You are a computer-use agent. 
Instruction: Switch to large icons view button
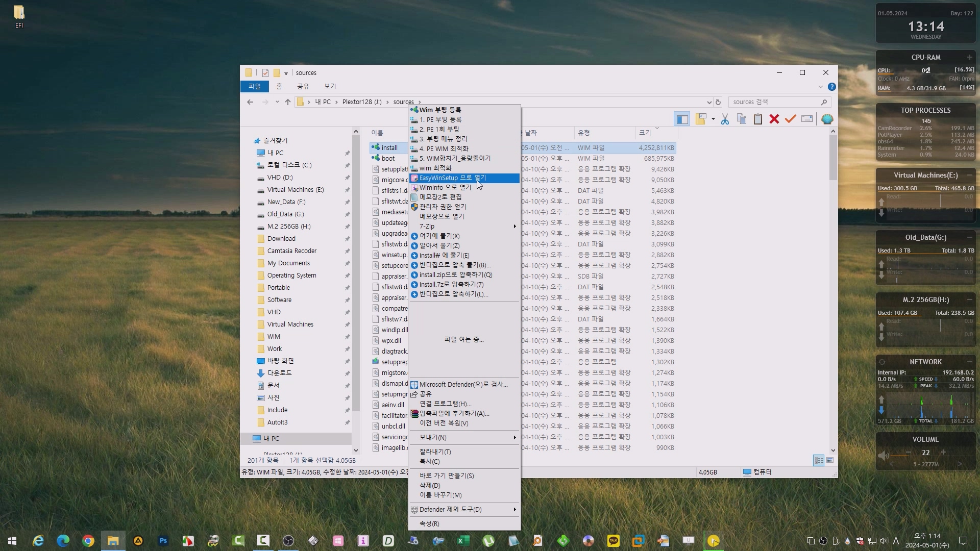click(x=830, y=460)
